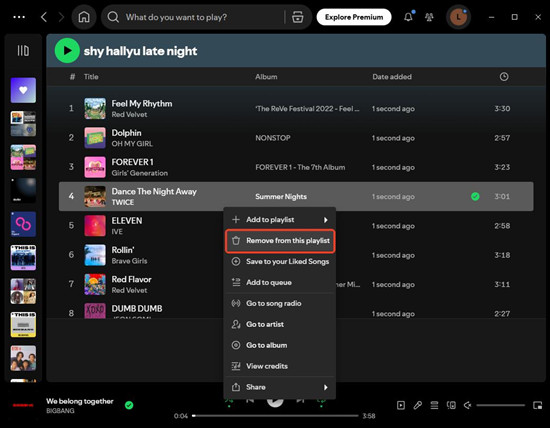Select the Red Flavor track title
The height and width of the screenshot is (428, 550).
(132, 279)
